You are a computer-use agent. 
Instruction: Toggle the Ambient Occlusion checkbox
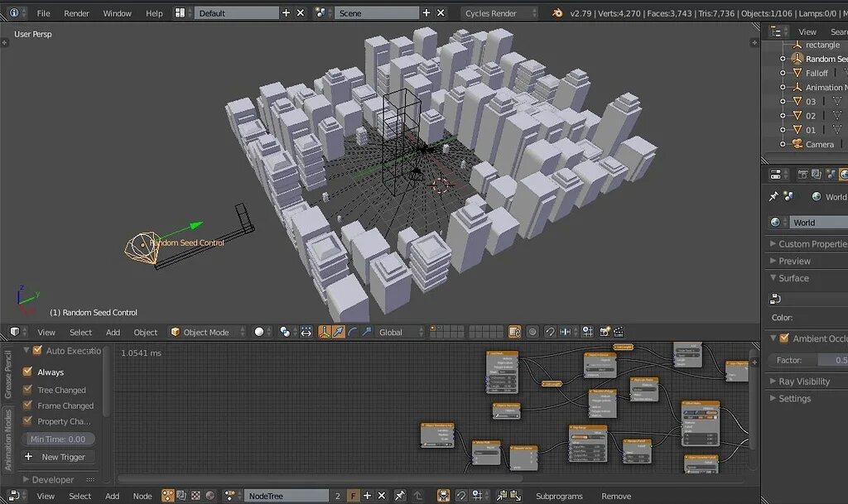point(783,338)
